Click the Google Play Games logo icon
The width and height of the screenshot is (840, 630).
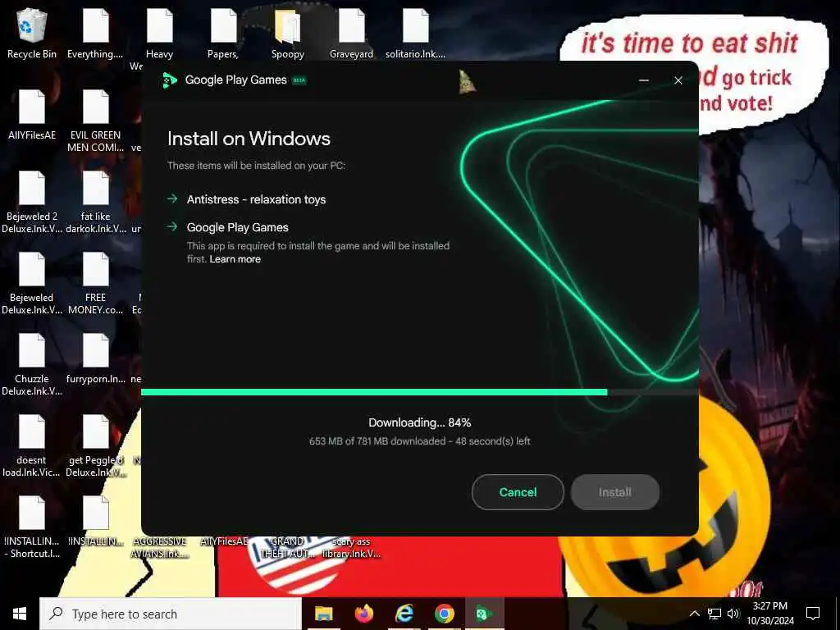tap(169, 80)
